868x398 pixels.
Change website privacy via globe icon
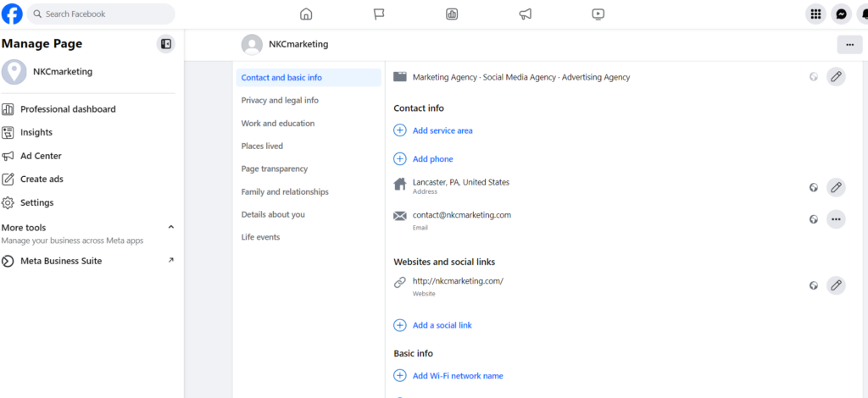click(814, 285)
